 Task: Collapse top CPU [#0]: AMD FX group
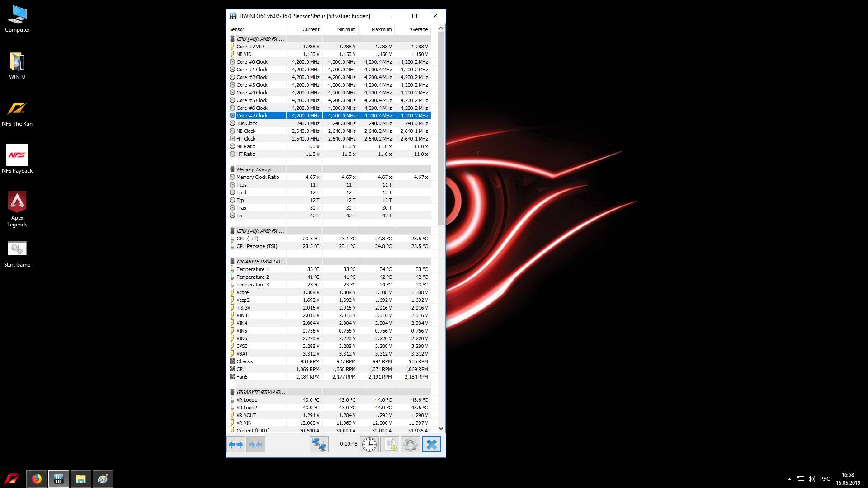click(x=260, y=39)
